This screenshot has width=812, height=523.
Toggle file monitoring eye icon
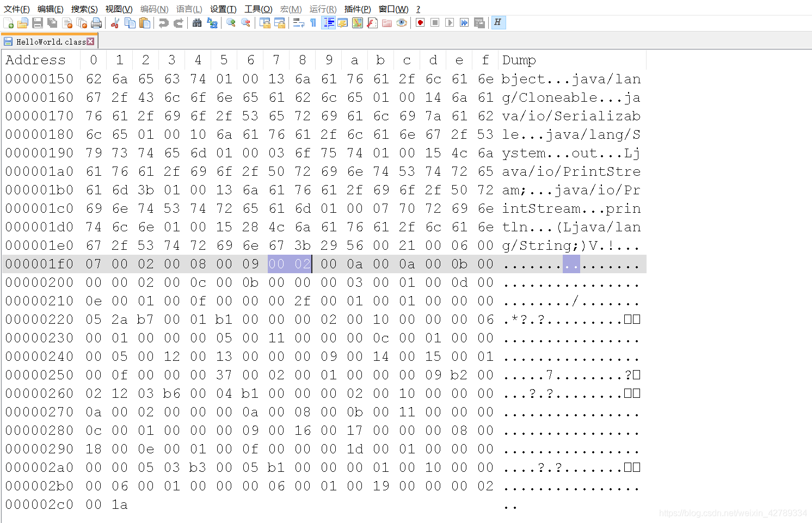[402, 23]
